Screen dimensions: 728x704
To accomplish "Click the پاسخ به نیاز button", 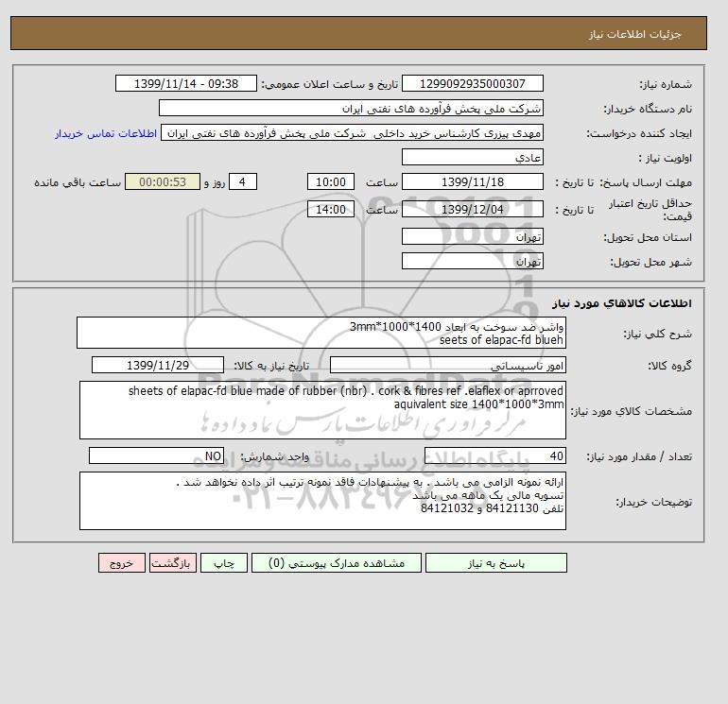I will coord(495,562).
